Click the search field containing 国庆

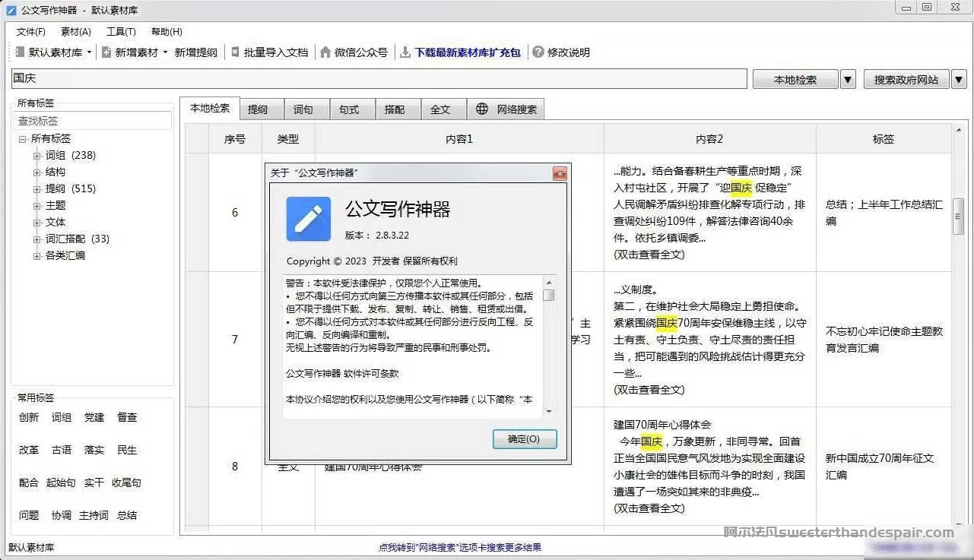(x=379, y=78)
